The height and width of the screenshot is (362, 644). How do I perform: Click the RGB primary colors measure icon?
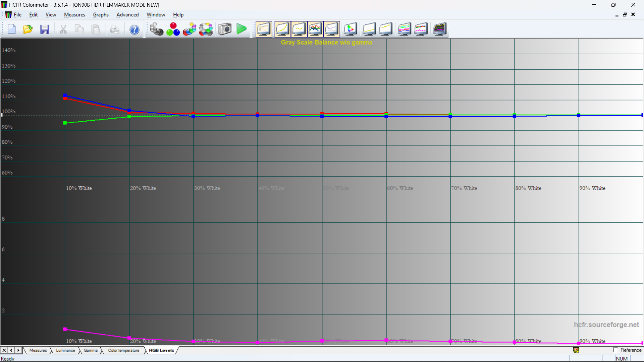[173, 29]
